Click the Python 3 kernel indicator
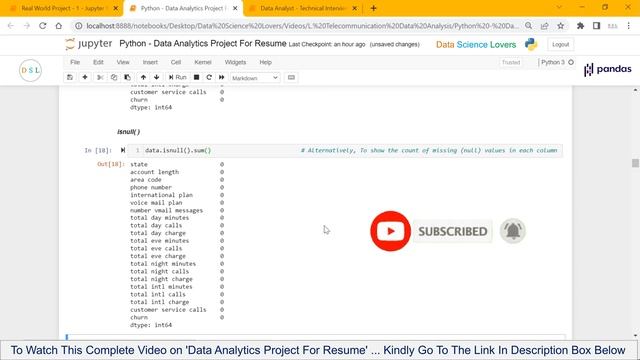 tap(557, 62)
